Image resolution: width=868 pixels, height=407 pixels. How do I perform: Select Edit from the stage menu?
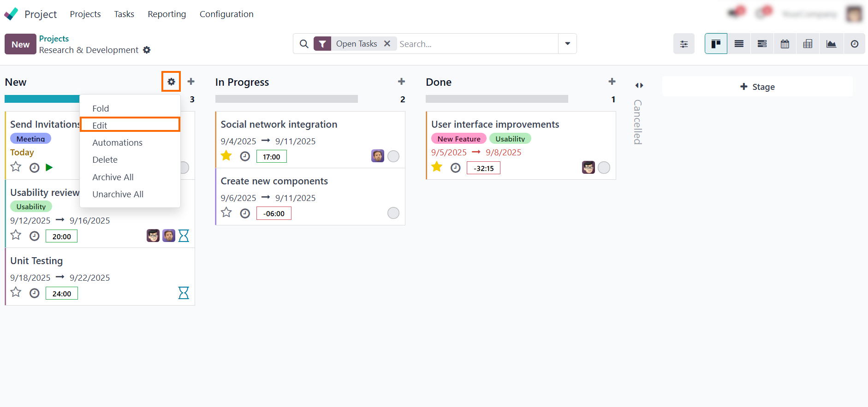(100, 125)
